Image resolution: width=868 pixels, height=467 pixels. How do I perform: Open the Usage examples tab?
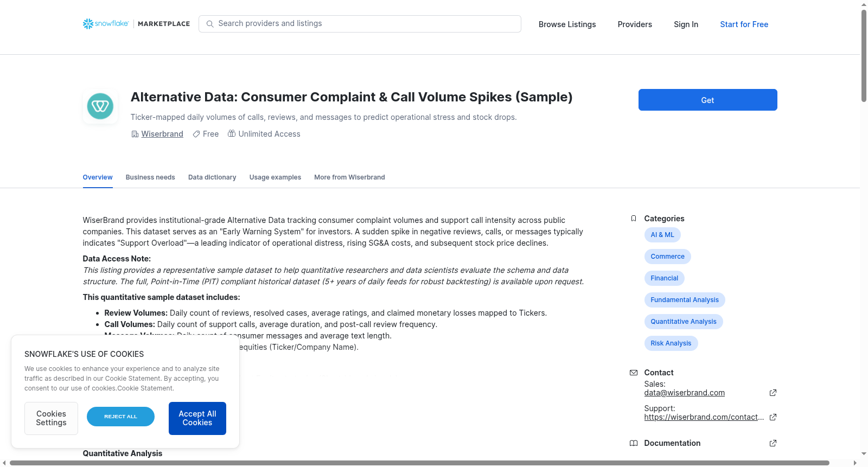pos(275,177)
